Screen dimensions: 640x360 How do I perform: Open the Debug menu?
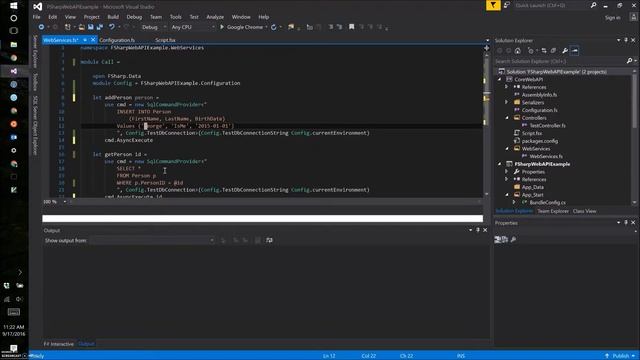[x=134, y=17]
